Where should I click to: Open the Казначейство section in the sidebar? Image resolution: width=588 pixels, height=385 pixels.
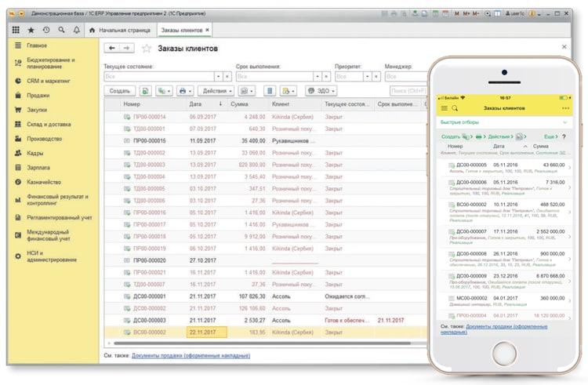coord(44,182)
